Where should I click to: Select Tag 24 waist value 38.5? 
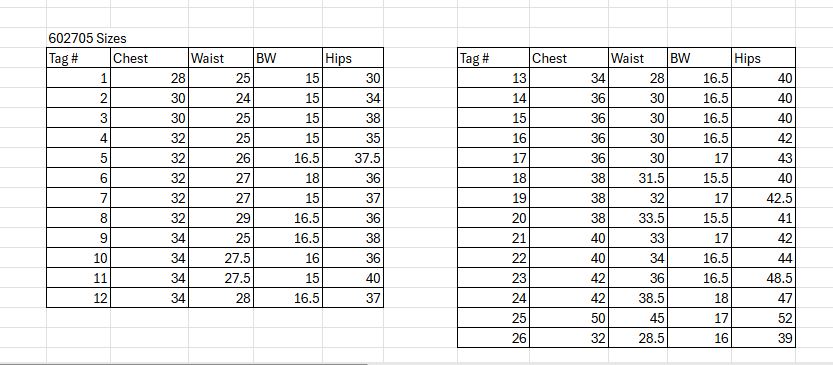pyautogui.click(x=638, y=298)
